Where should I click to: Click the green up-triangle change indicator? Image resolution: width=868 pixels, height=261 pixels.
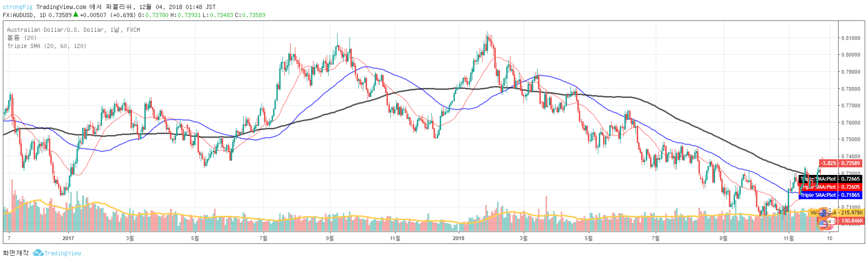[75, 15]
